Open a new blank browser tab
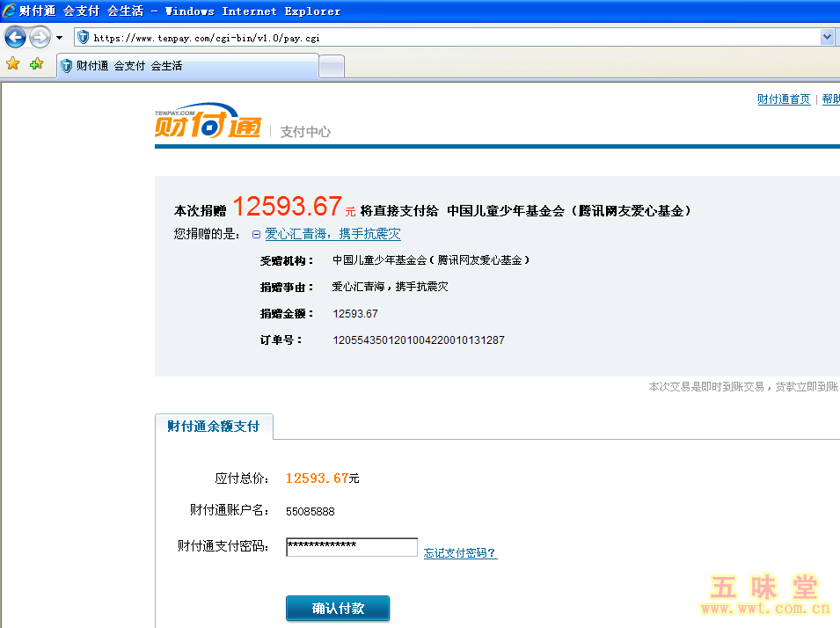This screenshot has width=840, height=628. [x=331, y=67]
